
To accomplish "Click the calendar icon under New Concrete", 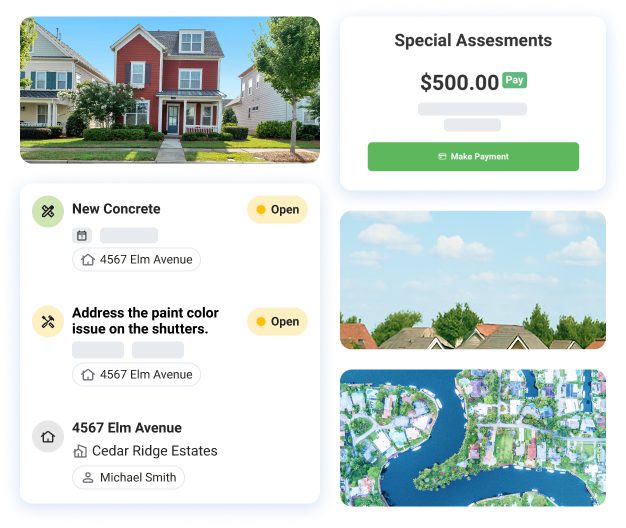I will 82,236.
